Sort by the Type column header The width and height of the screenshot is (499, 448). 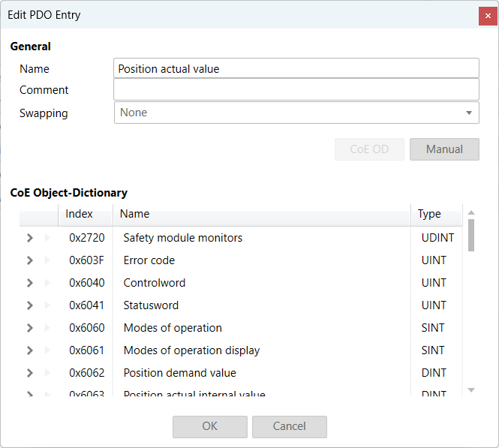coord(429,214)
